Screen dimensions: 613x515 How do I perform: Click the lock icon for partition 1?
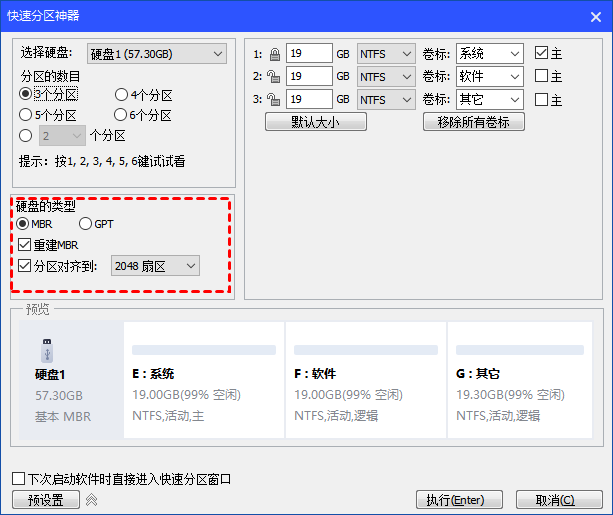[274, 54]
